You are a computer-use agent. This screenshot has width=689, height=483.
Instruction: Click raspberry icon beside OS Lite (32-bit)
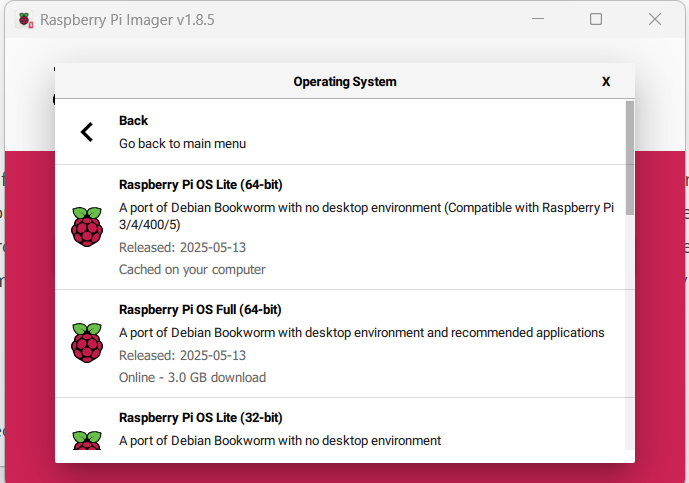pos(87,440)
